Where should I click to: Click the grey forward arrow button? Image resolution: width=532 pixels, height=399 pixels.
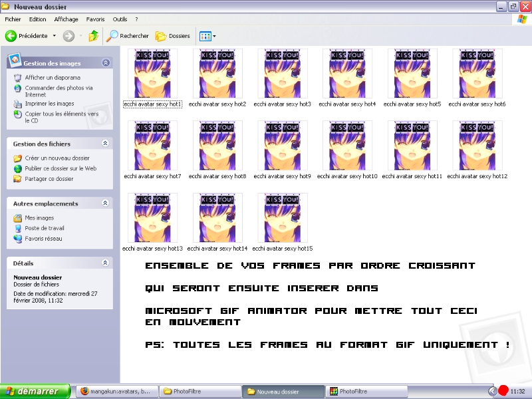pos(68,36)
